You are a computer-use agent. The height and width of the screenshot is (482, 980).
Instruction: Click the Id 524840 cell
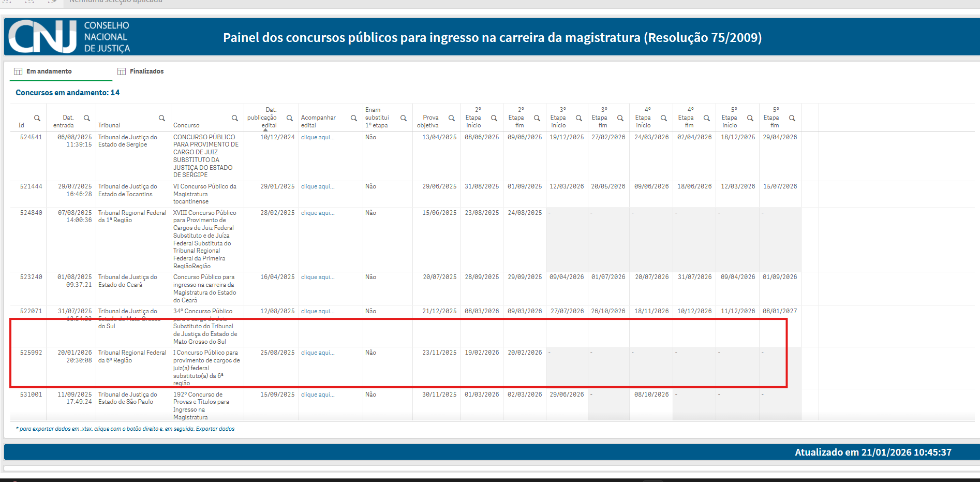[31, 213]
